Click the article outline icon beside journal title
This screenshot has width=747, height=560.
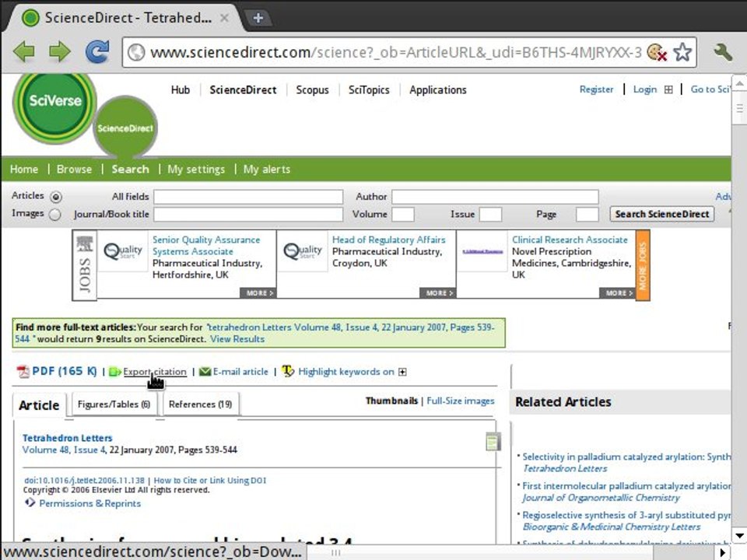click(493, 442)
